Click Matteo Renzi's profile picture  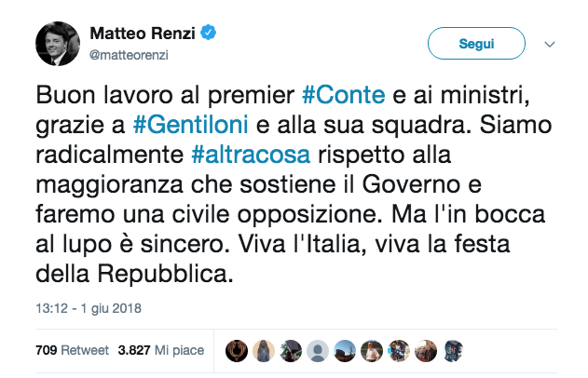pyautogui.click(x=57, y=44)
